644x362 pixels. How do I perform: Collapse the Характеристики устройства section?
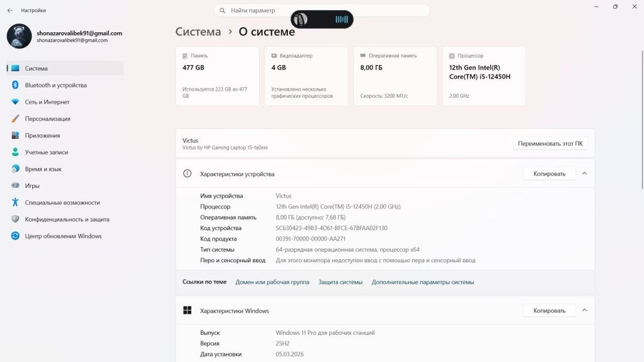585,174
